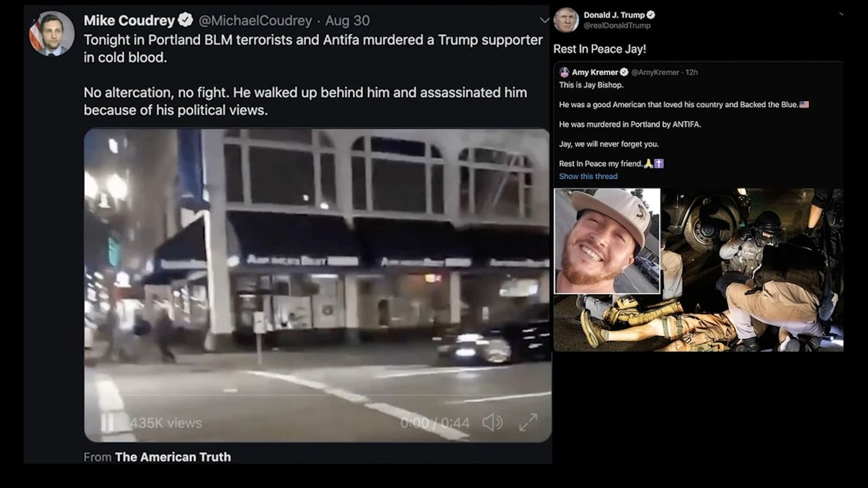868x488 pixels.
Task: Open Amy Kremer's small avatar in the quoted tweet
Action: (x=564, y=72)
